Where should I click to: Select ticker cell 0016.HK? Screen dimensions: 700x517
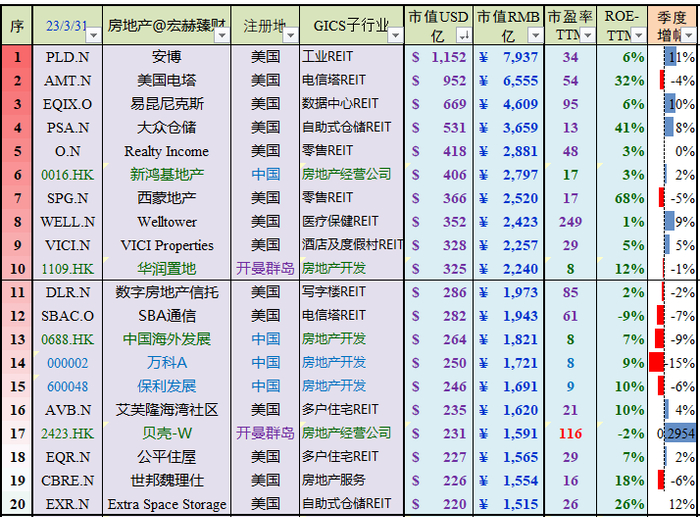click(67, 175)
